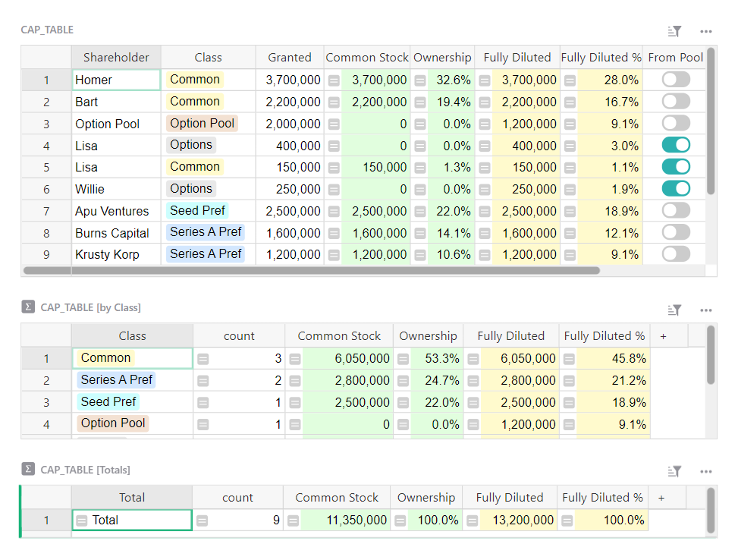738x560 pixels.
Task: Toggle off From Pool for Willie
Action: point(675,188)
